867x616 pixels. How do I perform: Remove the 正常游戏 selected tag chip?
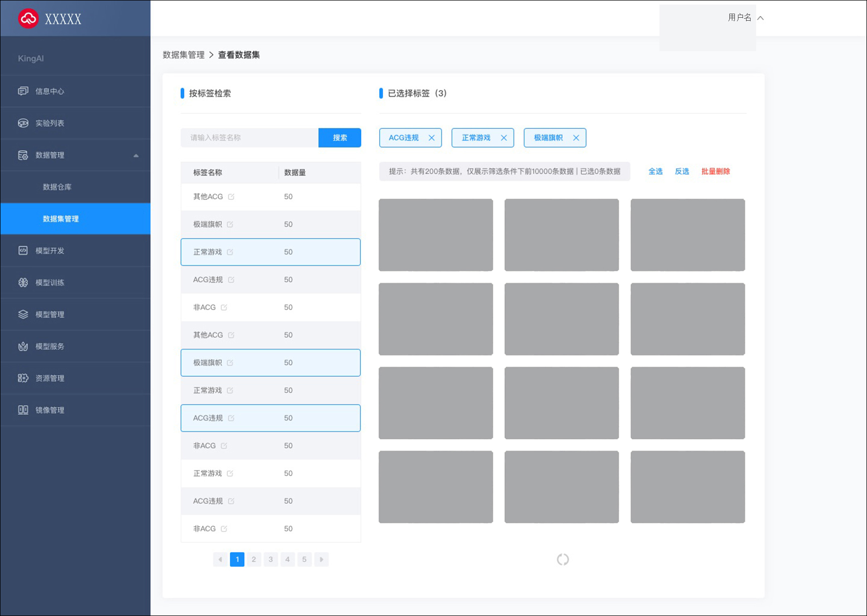[504, 138]
